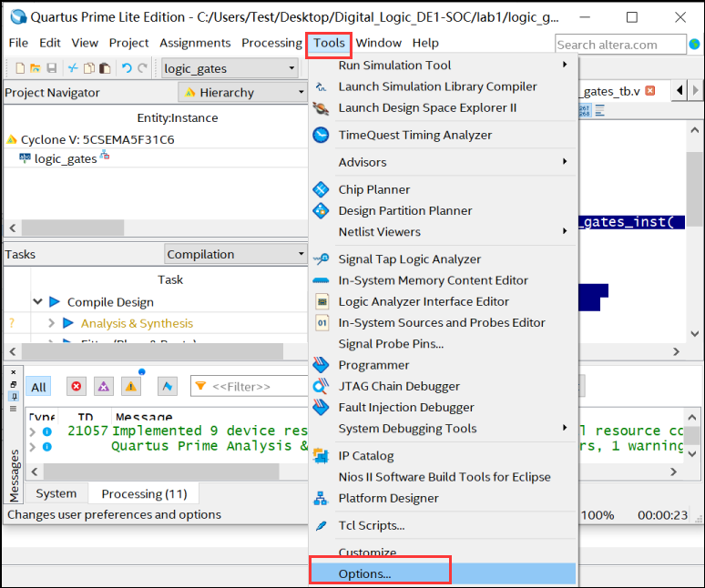Collapse the Compile Design task

[x=37, y=301]
